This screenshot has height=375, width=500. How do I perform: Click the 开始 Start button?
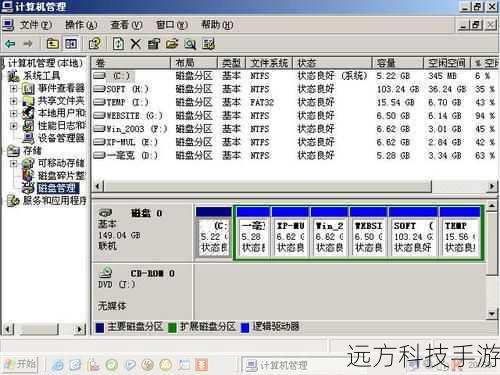click(x=20, y=364)
